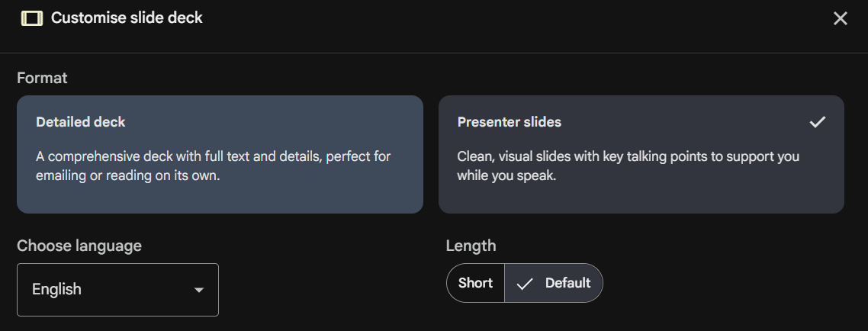868x331 pixels.
Task: Click the Length section label
Action: tap(471, 246)
